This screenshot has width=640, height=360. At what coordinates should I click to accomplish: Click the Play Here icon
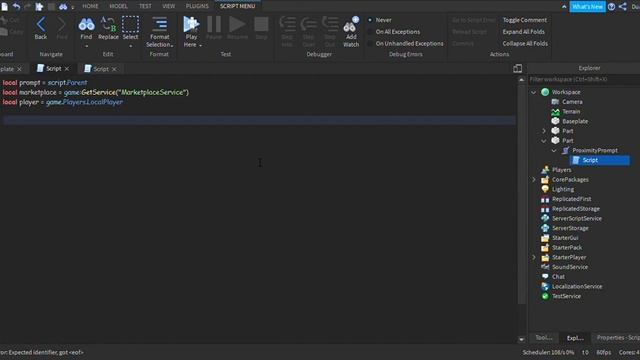click(x=191, y=24)
